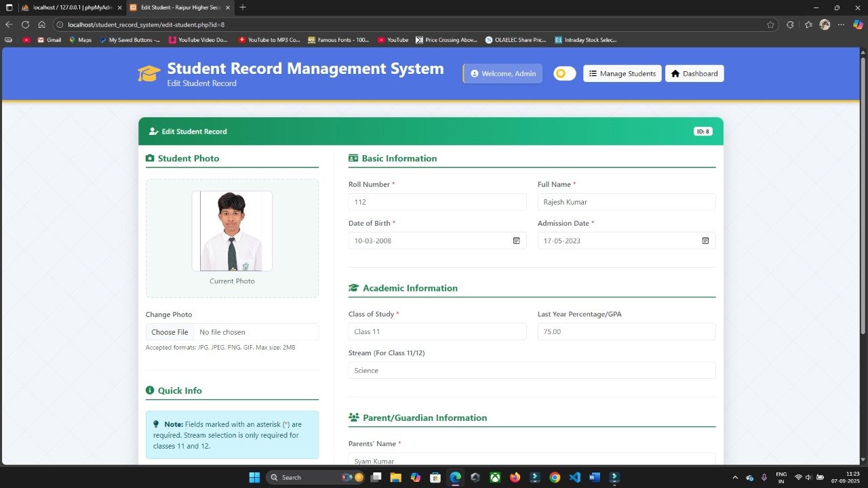Go to Dashboard
The width and height of the screenshot is (868, 488).
tap(694, 74)
